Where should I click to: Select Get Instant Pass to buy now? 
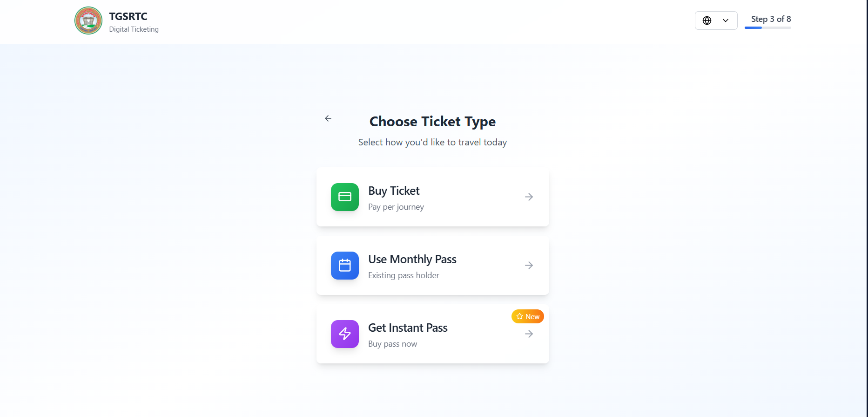tap(432, 334)
